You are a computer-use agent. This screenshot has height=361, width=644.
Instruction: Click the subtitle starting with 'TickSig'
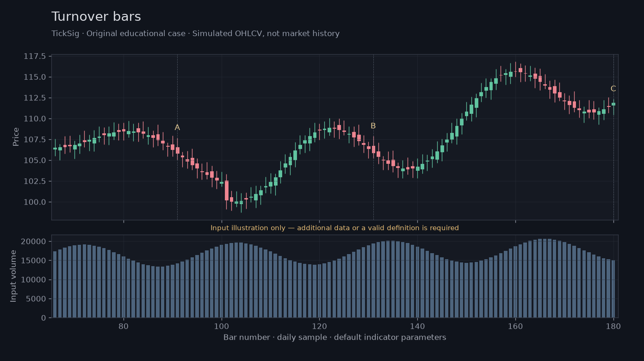click(196, 34)
